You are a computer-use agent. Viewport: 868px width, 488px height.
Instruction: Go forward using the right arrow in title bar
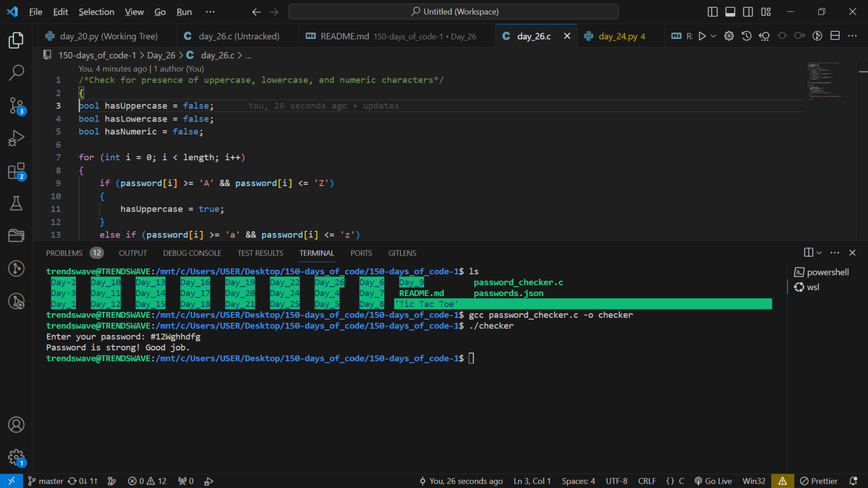[273, 12]
